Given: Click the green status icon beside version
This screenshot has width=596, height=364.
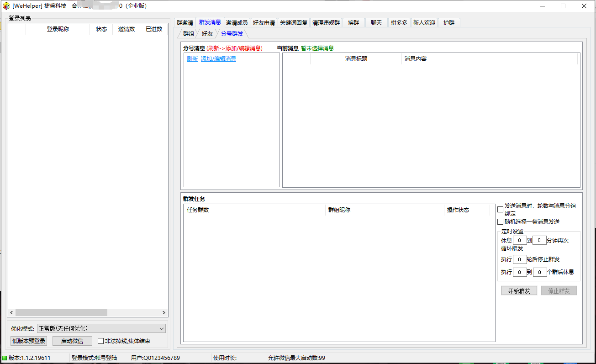Looking at the screenshot, I should click(x=5, y=358).
